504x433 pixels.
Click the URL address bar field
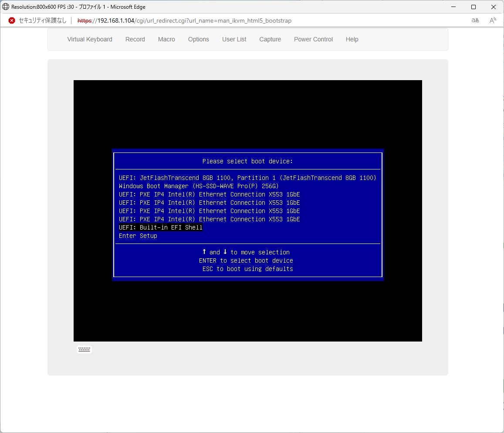tap(261, 20)
